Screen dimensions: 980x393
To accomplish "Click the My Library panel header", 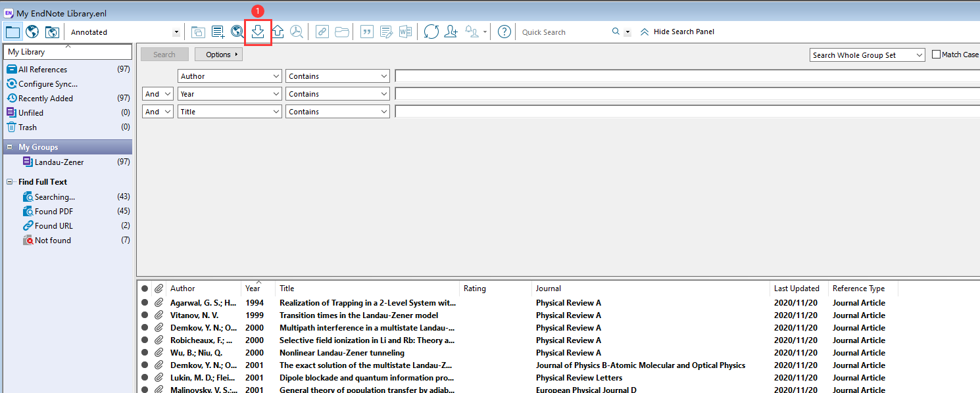I will pos(68,52).
